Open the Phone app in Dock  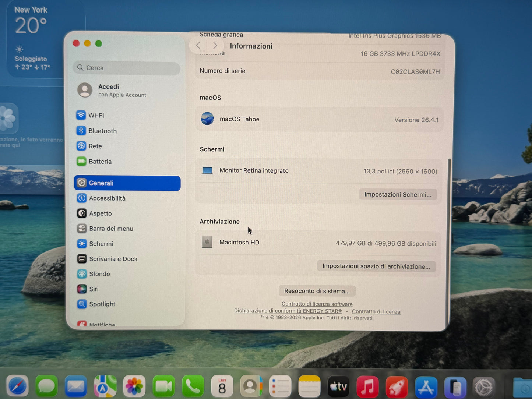point(193,386)
